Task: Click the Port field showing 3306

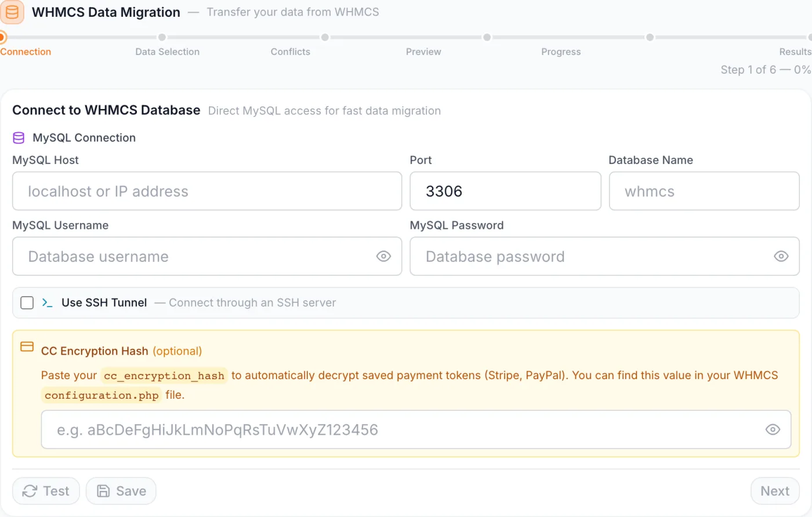Action: click(505, 191)
